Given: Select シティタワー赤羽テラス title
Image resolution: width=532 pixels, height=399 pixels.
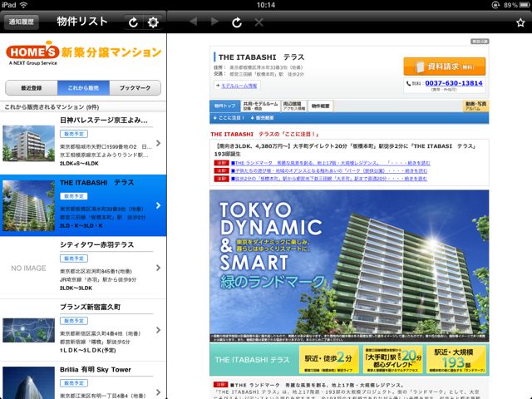Looking at the screenshot, I should 97,244.
